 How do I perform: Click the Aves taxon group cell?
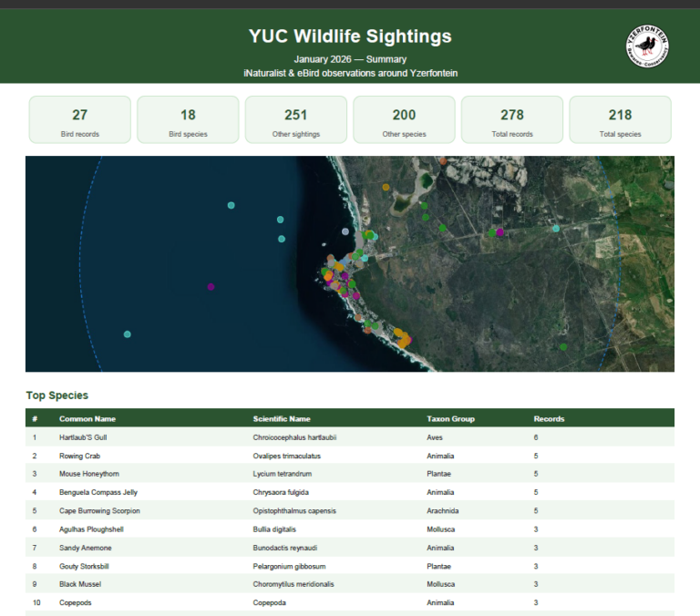click(x=435, y=437)
